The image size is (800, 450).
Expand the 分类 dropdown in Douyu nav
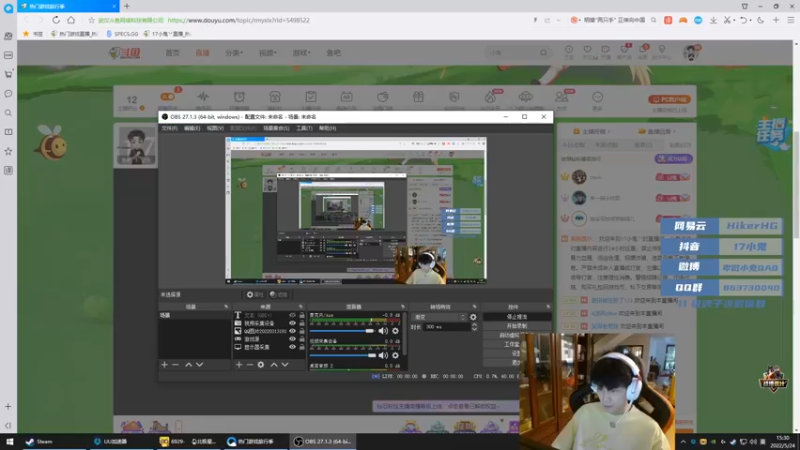coord(234,53)
